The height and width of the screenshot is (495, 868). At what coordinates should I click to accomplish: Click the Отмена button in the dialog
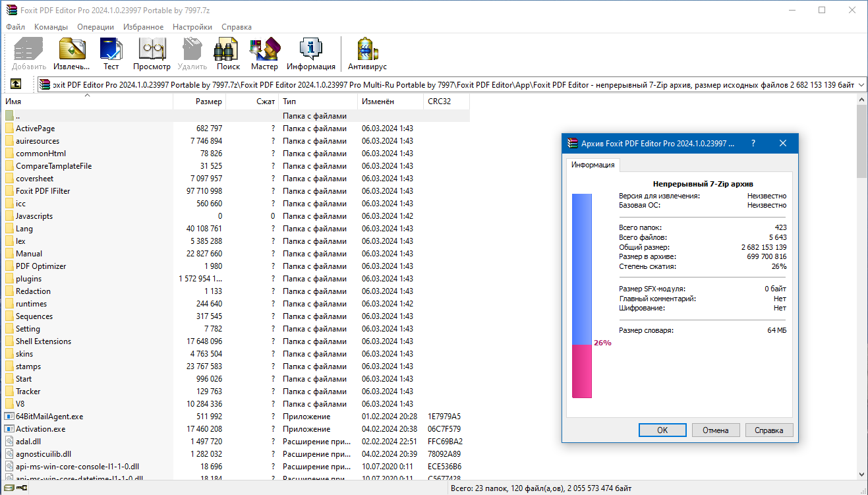click(x=716, y=430)
